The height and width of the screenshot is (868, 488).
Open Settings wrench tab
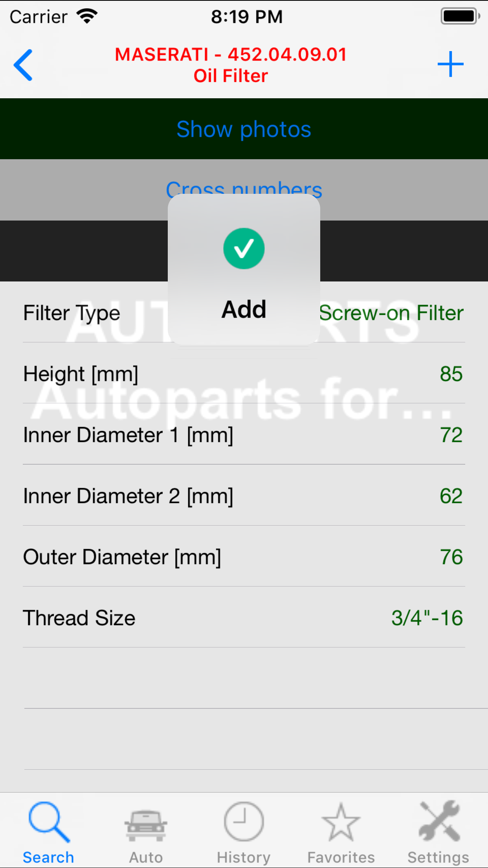(x=438, y=833)
